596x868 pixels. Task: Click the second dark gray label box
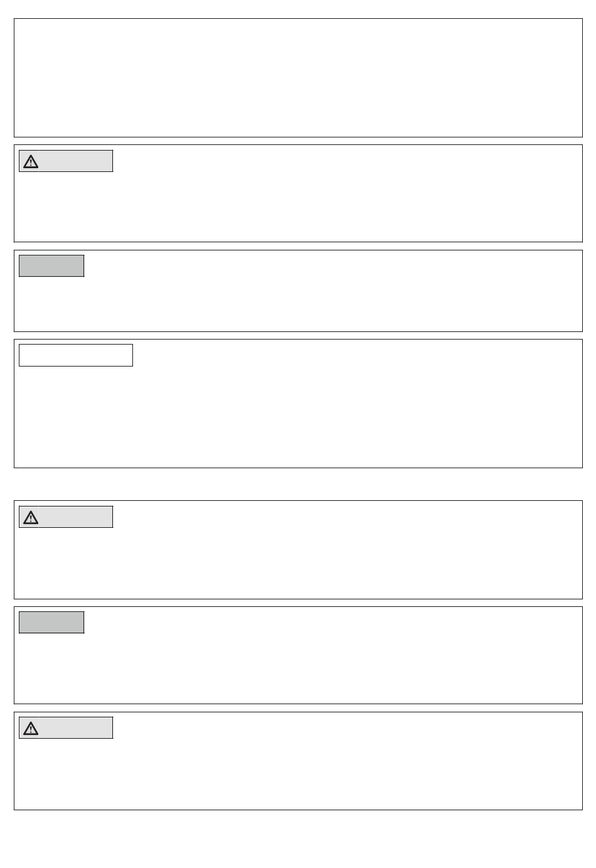click(x=51, y=622)
